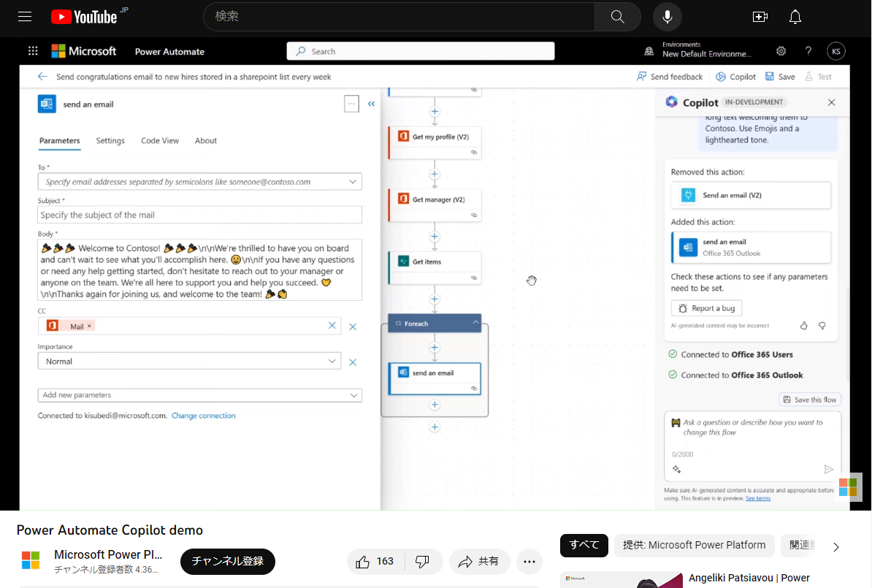
Task: Select the すべて filter chip
Action: pos(584,545)
